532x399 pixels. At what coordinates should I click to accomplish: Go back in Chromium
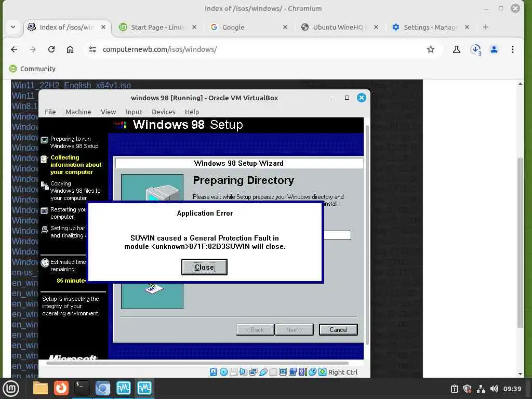pos(14,49)
